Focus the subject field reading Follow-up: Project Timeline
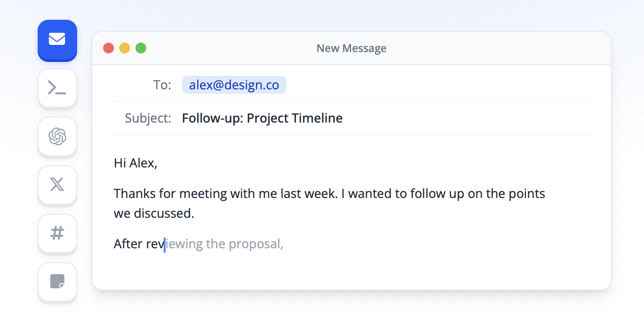644x334 pixels. [262, 118]
